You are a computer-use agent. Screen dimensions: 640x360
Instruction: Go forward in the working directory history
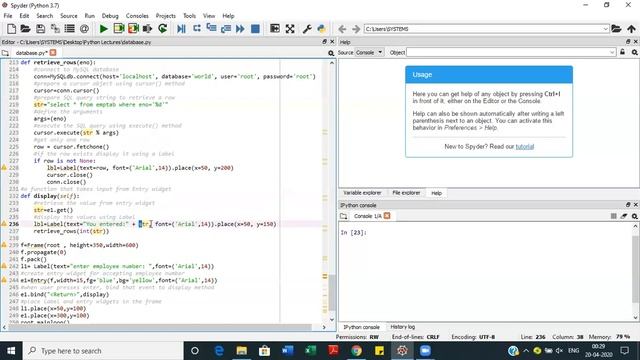click(356, 29)
